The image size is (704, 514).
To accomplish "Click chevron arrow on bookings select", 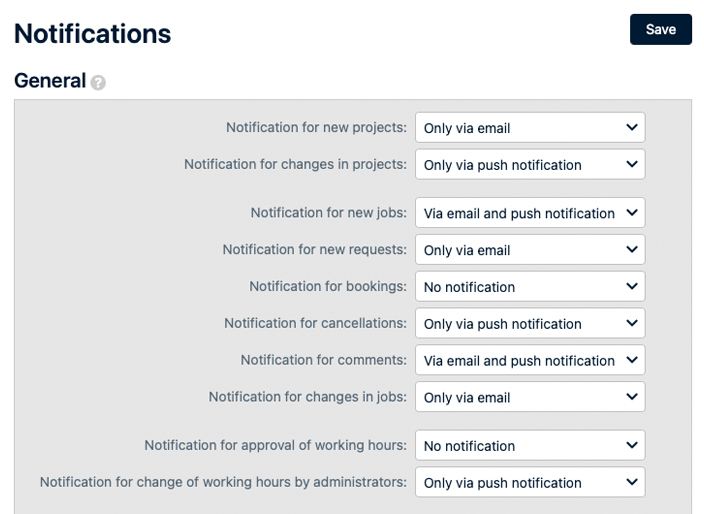I will (630, 287).
